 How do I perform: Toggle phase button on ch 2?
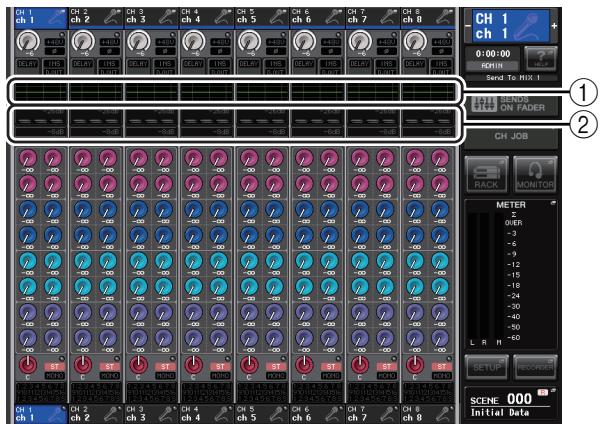(x=110, y=51)
